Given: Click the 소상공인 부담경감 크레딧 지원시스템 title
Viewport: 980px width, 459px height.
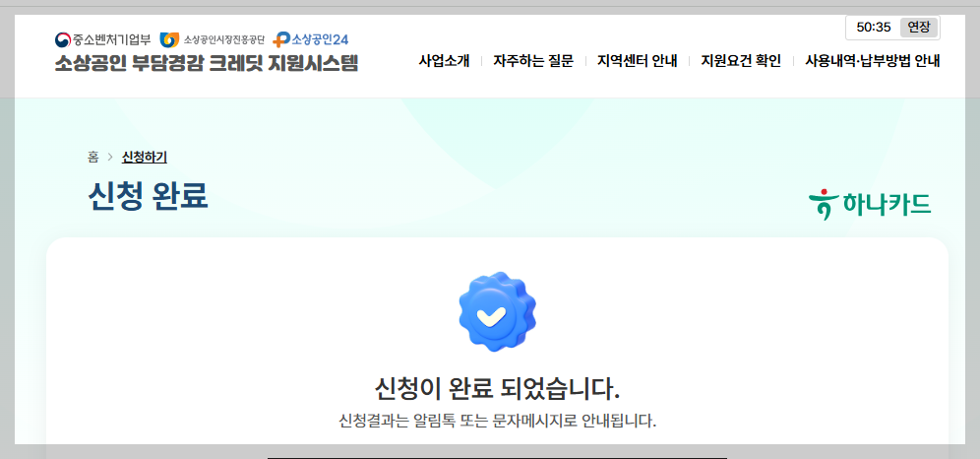Looking at the screenshot, I should 207,62.
